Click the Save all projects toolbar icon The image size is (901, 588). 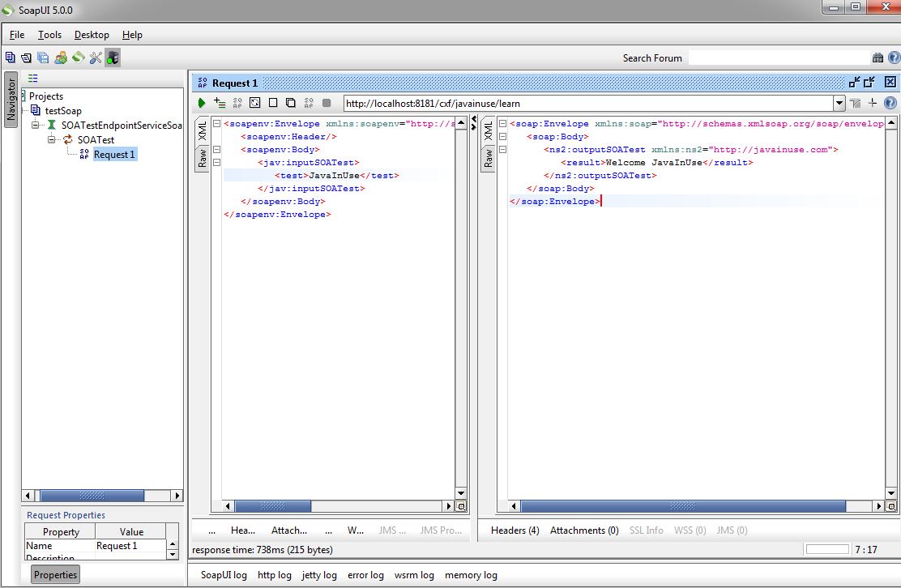tap(43, 58)
